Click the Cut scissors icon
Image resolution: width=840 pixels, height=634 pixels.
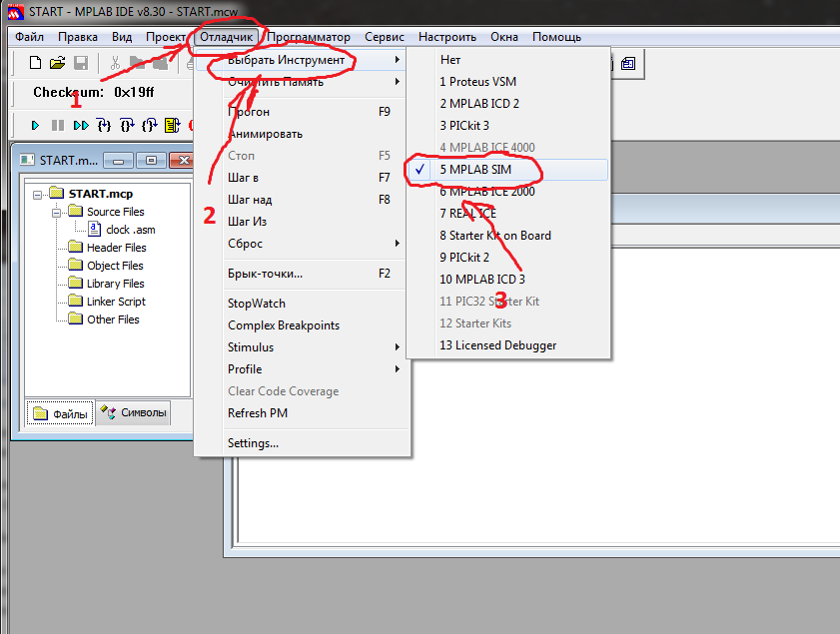pyautogui.click(x=115, y=63)
